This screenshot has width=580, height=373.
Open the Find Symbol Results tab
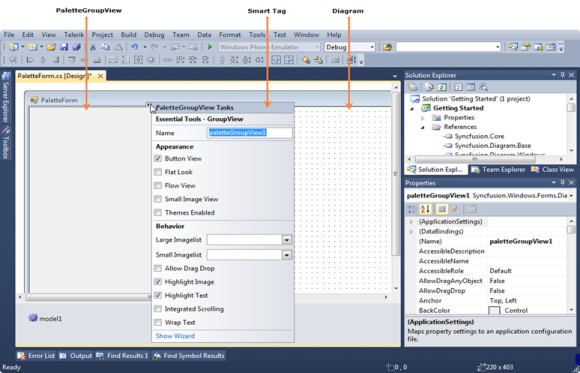coord(189,356)
